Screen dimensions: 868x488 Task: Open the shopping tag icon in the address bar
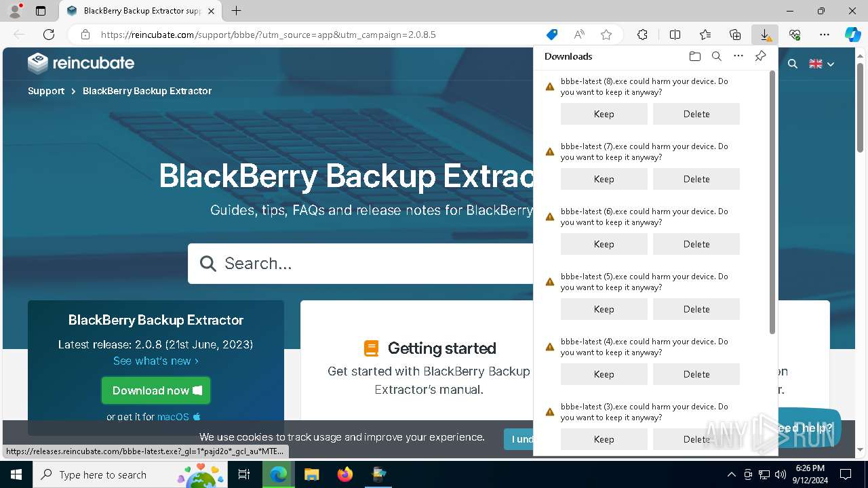point(552,35)
